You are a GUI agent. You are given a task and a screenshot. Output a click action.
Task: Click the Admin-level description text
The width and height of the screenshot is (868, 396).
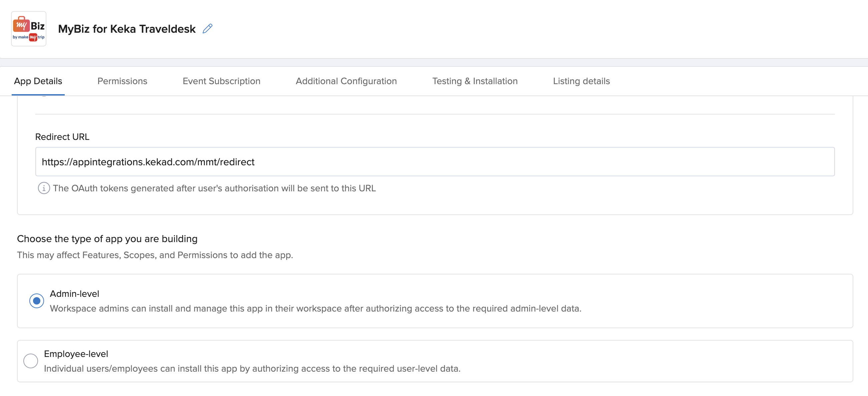[x=315, y=309]
